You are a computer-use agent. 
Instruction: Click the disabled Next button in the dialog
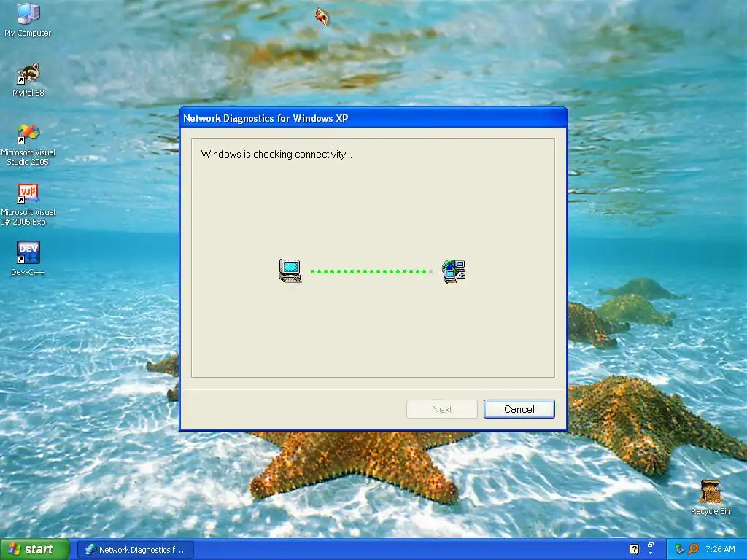pyautogui.click(x=441, y=409)
